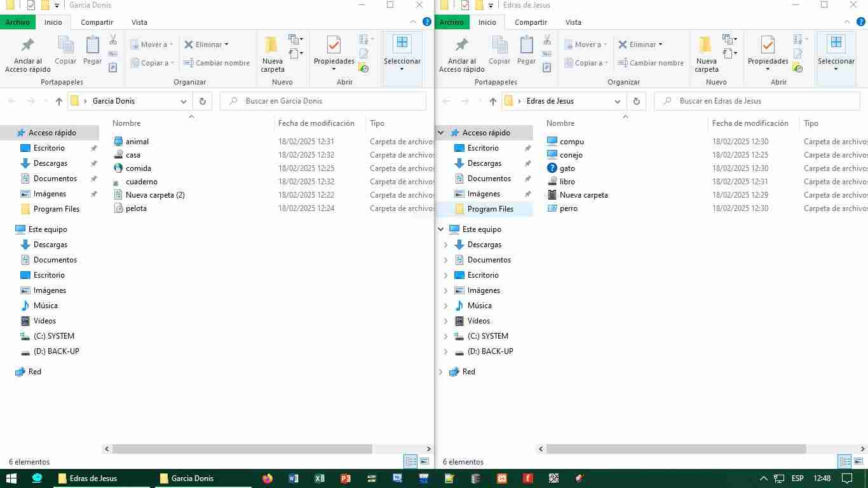Open the Windows Start menu
Screen dimensions: 868x488
[x=11, y=478]
